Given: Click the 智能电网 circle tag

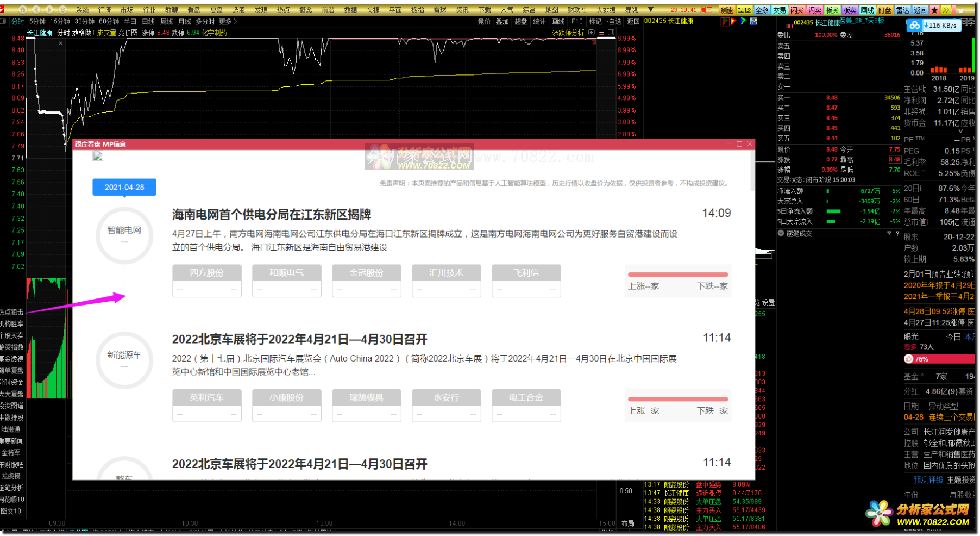Looking at the screenshot, I should (x=124, y=235).
